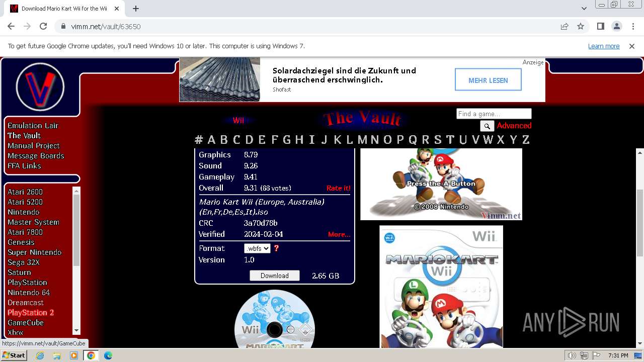Click the CRC value 3a70d78b
This screenshot has height=362, width=644.
coord(261,223)
